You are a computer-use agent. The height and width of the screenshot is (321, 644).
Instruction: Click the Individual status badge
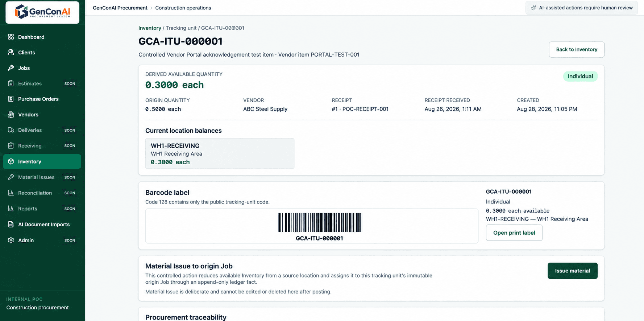tap(580, 76)
